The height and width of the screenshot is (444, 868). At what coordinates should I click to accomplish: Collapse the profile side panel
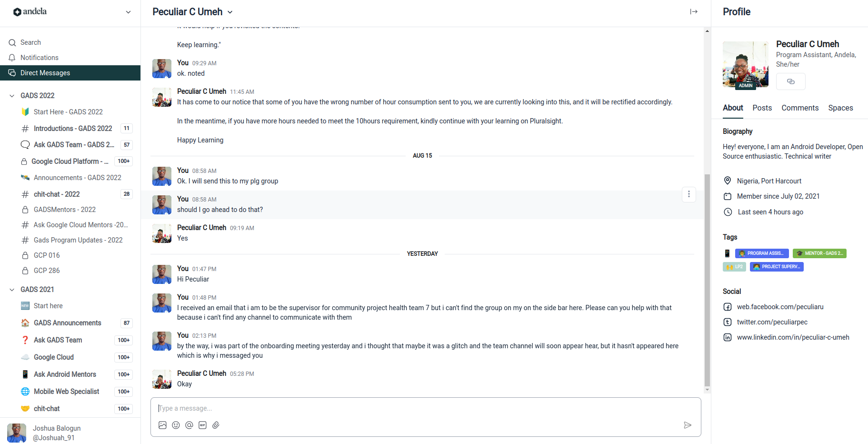point(694,11)
